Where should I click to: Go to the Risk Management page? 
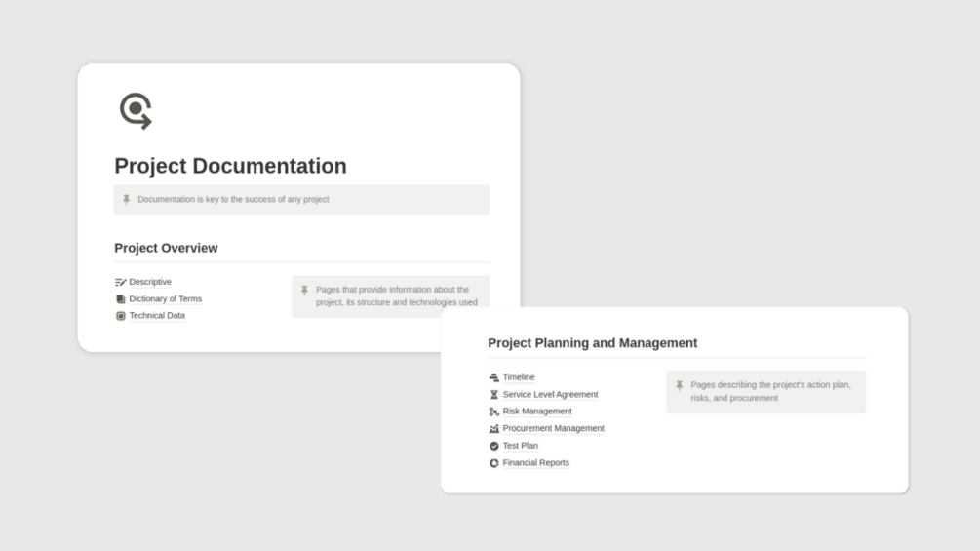pos(537,412)
